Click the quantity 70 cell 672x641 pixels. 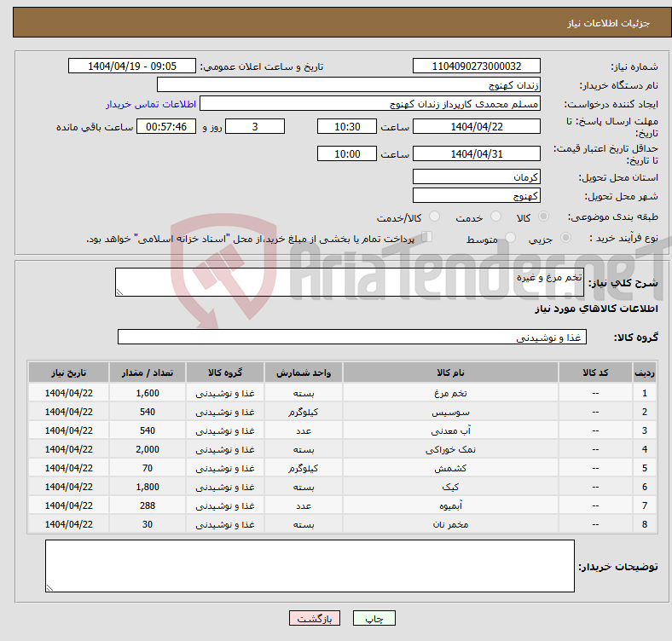(148, 468)
